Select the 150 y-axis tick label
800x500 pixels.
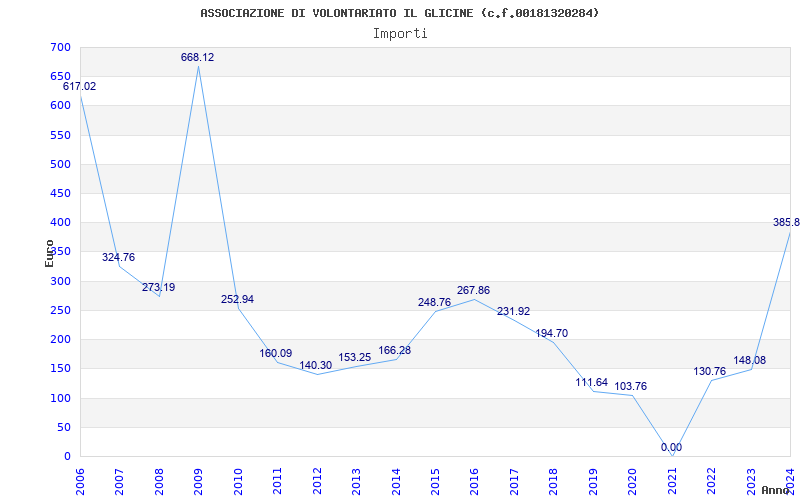[60, 368]
